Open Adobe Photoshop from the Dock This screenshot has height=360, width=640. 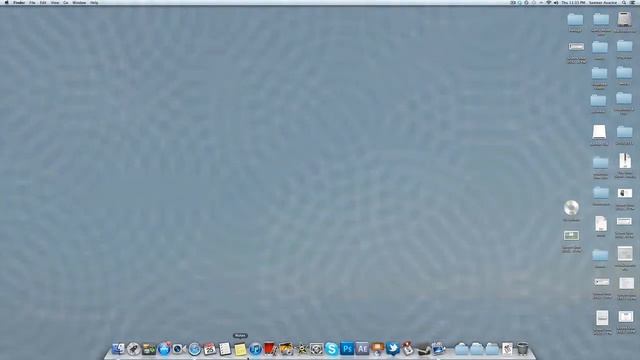point(347,349)
